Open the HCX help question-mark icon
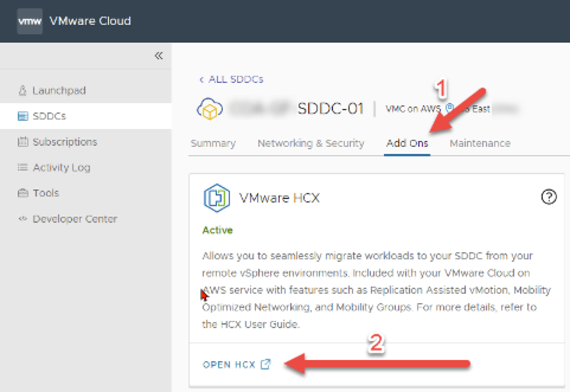The height and width of the screenshot is (392, 570). click(x=549, y=197)
